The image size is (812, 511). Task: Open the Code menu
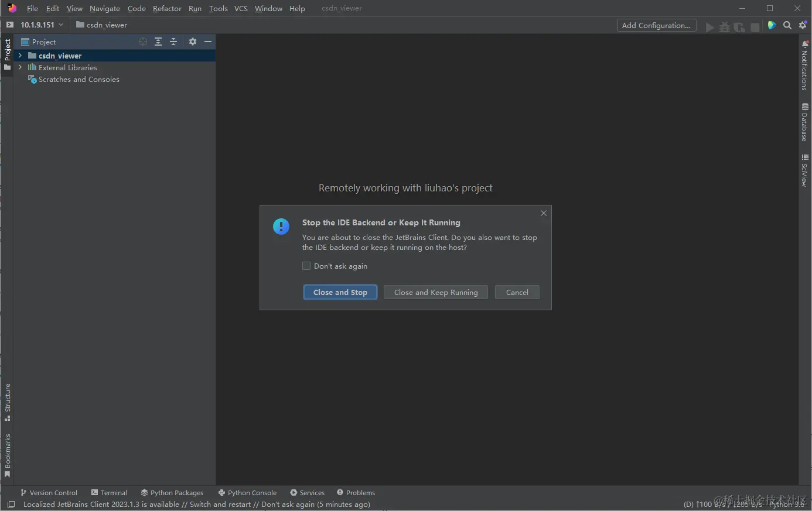point(137,8)
